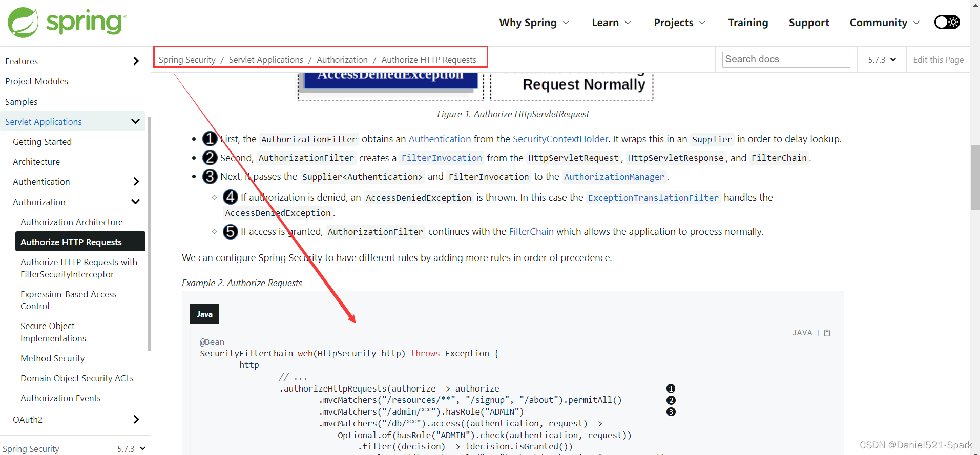Open Samples in sidebar
The height and width of the screenshot is (455, 980).
coord(21,102)
